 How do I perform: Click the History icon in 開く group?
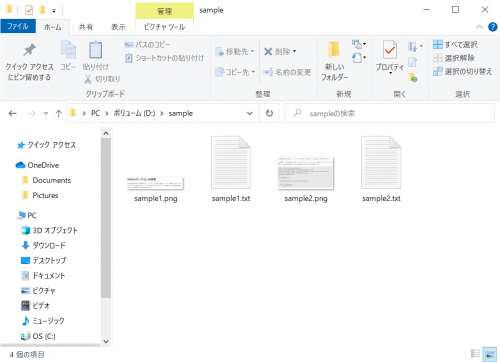pos(413,78)
